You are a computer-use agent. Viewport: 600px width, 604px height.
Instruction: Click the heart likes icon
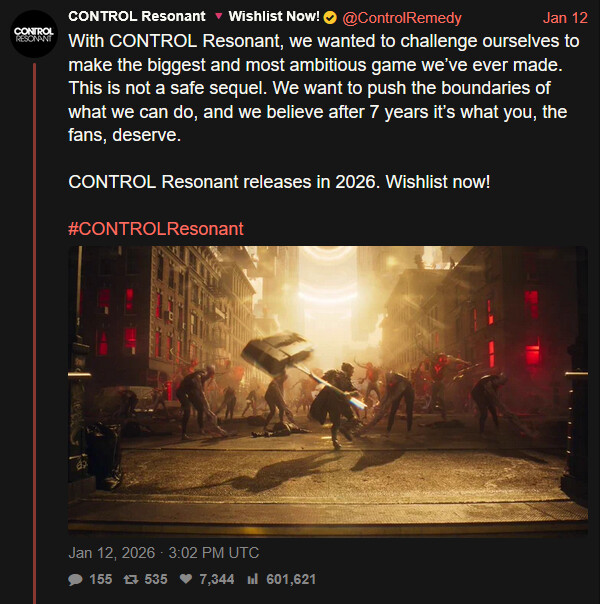pos(186,579)
